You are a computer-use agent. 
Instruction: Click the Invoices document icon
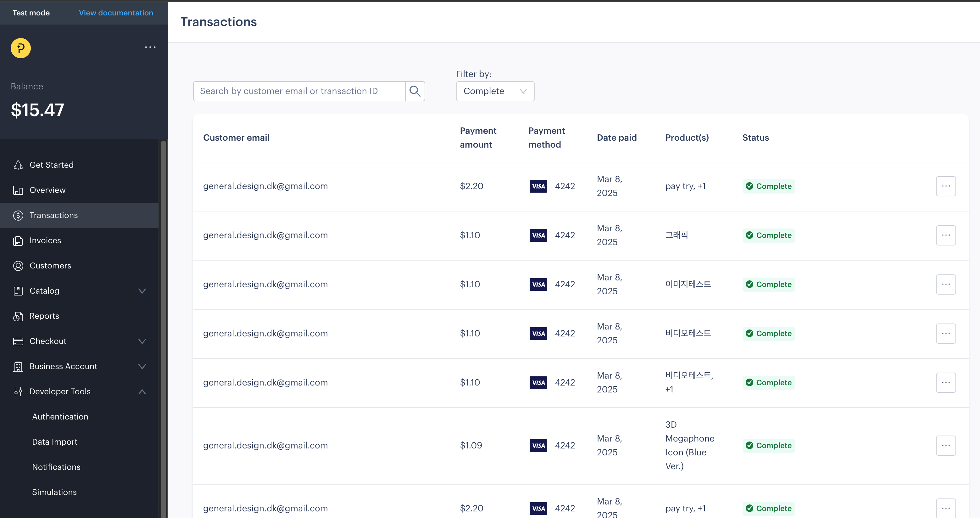18,240
